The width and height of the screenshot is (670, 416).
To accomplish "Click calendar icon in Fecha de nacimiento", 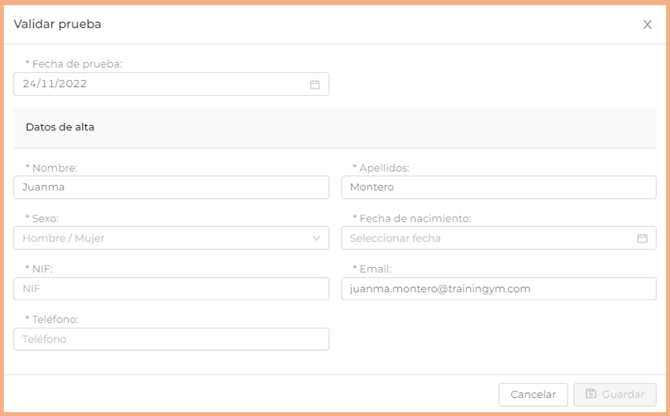I will click(x=642, y=238).
